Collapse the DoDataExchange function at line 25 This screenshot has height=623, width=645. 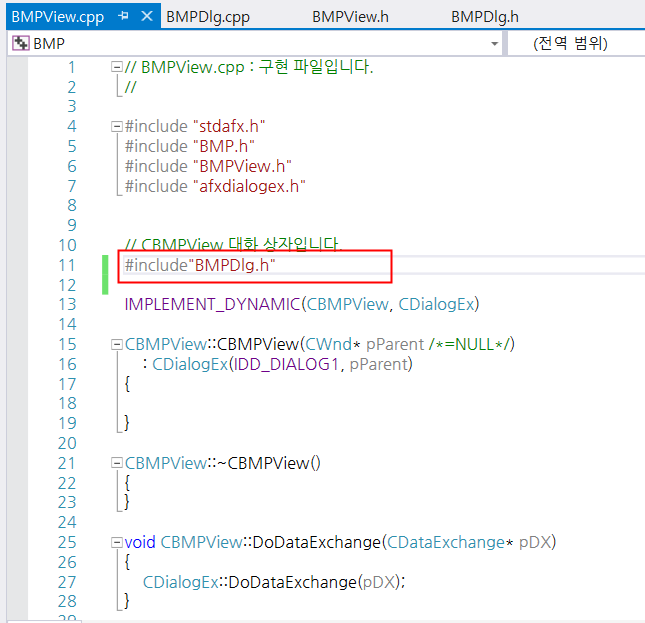click(117, 542)
